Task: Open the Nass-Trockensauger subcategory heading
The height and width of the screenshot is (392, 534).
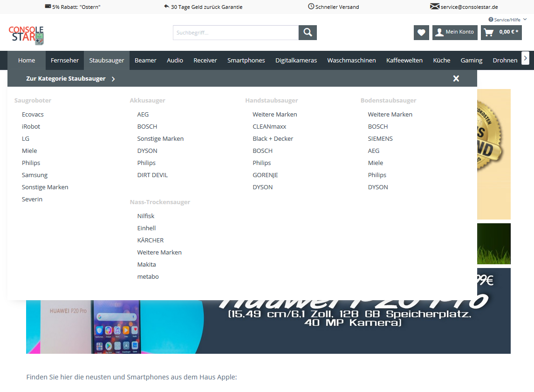Action: pos(160,202)
